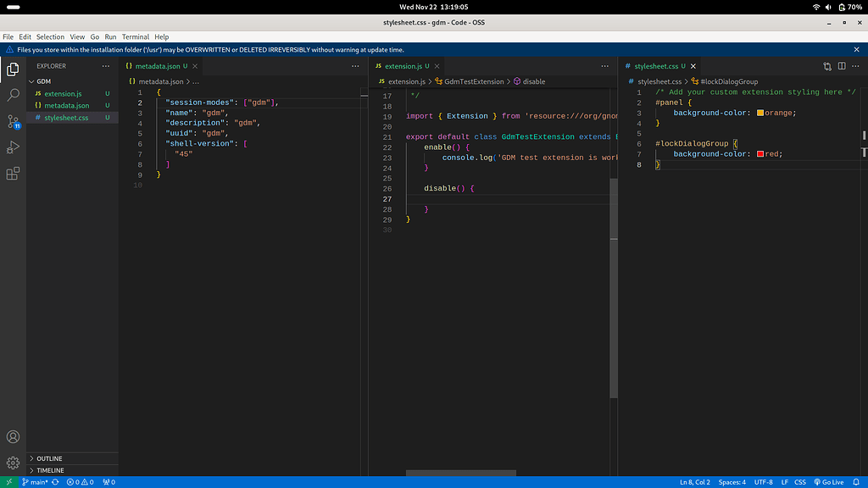The width and height of the screenshot is (868, 488).
Task: Open the Extensions view icon
Action: click(13, 174)
